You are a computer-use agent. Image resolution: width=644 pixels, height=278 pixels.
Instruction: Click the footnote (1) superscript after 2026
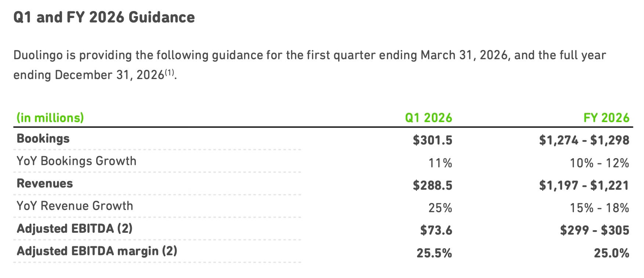pyautogui.click(x=169, y=72)
